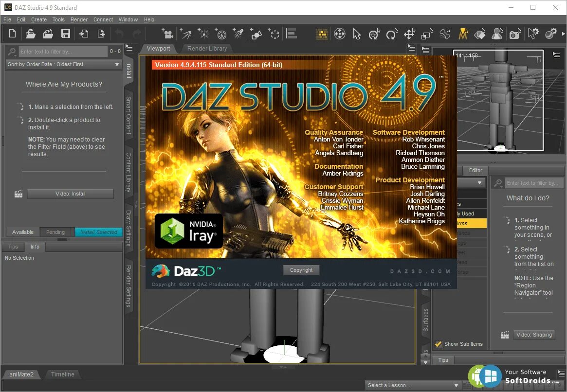Click the down arrow below the Surfaces tab
This screenshot has height=392, width=567.
click(425, 362)
